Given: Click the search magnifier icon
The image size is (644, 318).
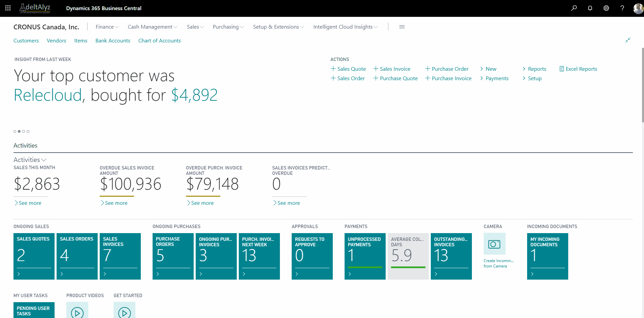Looking at the screenshot, I should (574, 8).
